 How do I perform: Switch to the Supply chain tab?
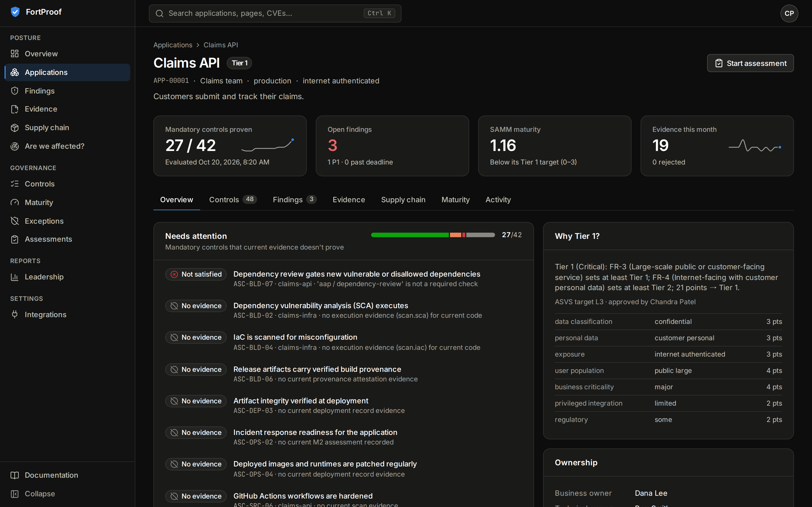tap(403, 199)
